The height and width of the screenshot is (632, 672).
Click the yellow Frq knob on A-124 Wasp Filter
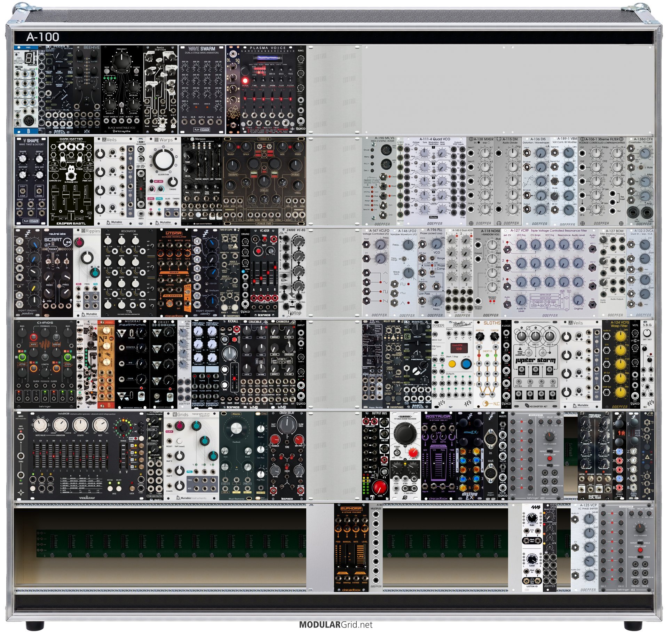(x=620, y=350)
